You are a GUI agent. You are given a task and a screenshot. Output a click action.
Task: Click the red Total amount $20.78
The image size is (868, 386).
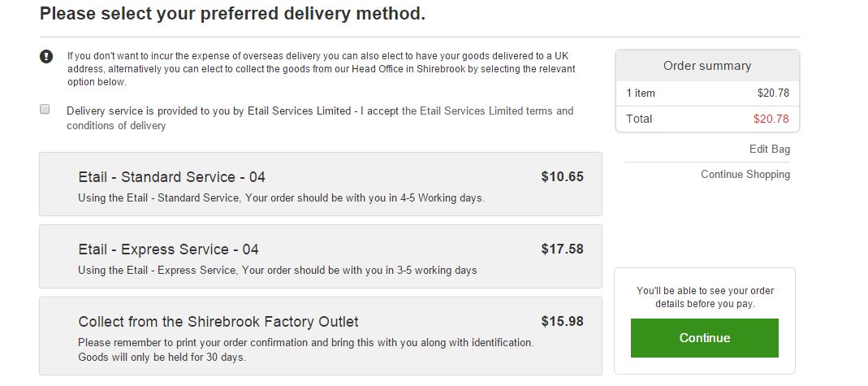click(x=771, y=119)
